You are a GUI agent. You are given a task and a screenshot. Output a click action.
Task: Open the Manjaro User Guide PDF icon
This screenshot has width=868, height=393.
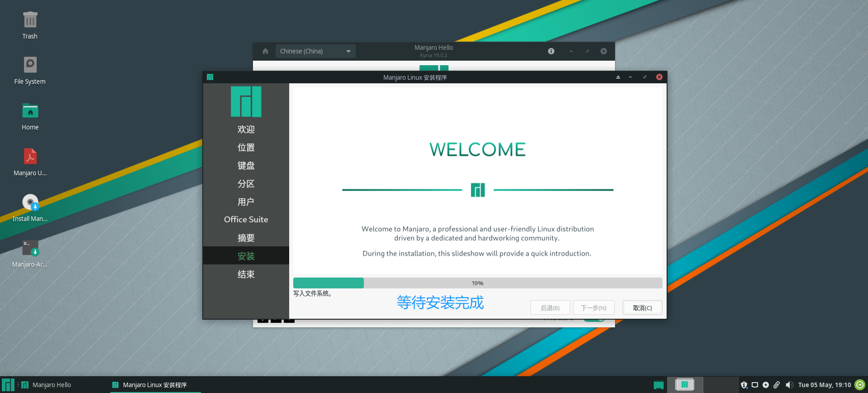30,156
